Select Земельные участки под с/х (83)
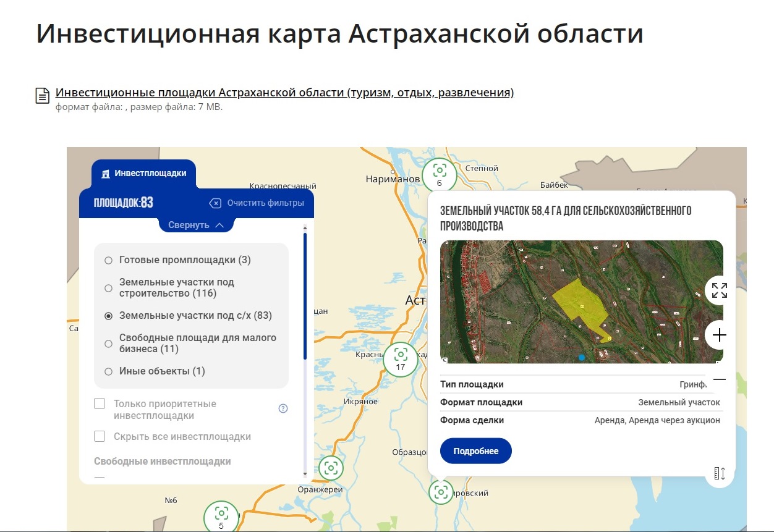This screenshot has width=774, height=532. click(108, 316)
